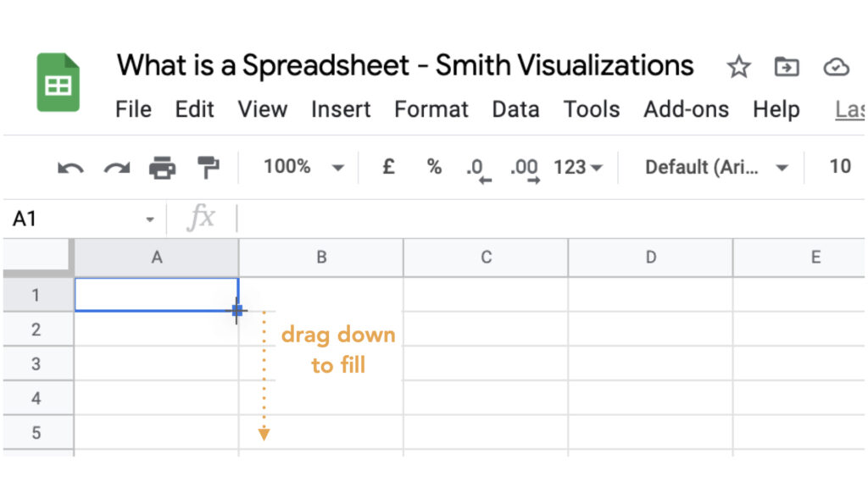Select cell A4
Screen dimensions: 868x488
(157, 398)
